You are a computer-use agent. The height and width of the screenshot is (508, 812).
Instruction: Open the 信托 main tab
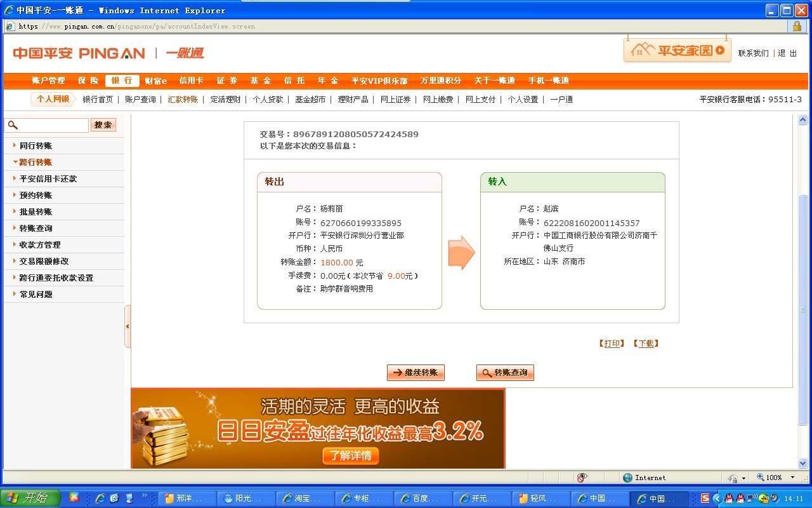[294, 81]
